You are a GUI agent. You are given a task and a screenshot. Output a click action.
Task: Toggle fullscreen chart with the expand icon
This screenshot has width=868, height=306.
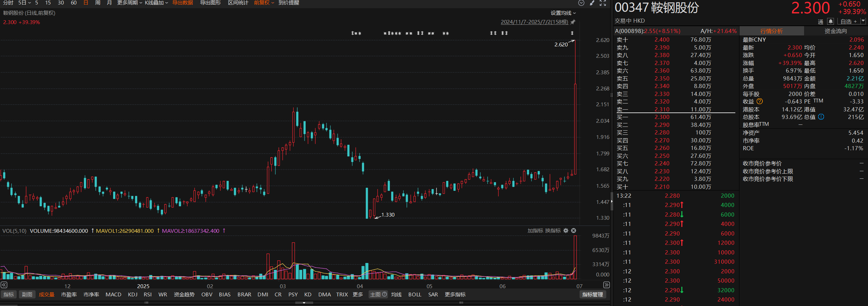(x=603, y=3)
